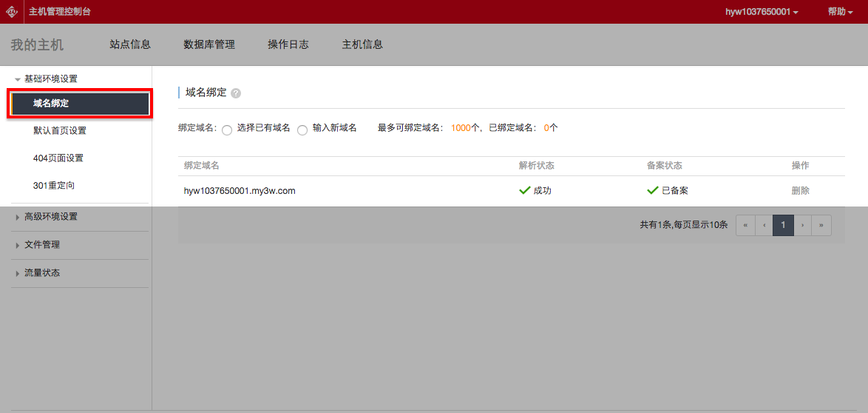The height and width of the screenshot is (413, 868).
Task: Go to the next page arrow
Action: pyautogui.click(x=802, y=225)
